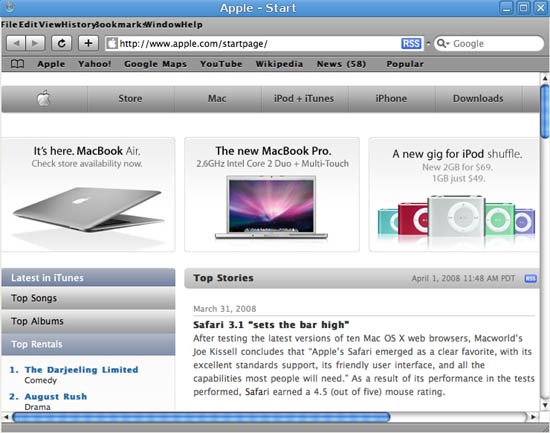This screenshot has height=433, width=550.
Task: Open the magnifier search options dropdown
Action: pyautogui.click(x=443, y=44)
